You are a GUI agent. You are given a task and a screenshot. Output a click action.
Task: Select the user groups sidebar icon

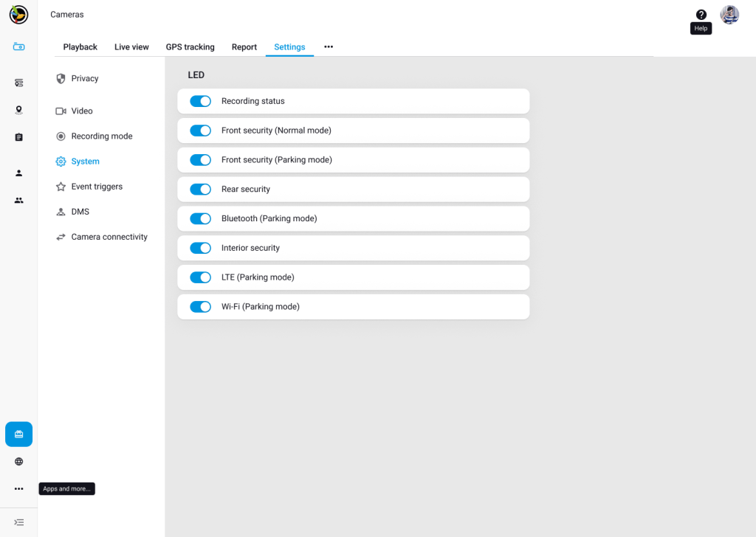[18, 200]
